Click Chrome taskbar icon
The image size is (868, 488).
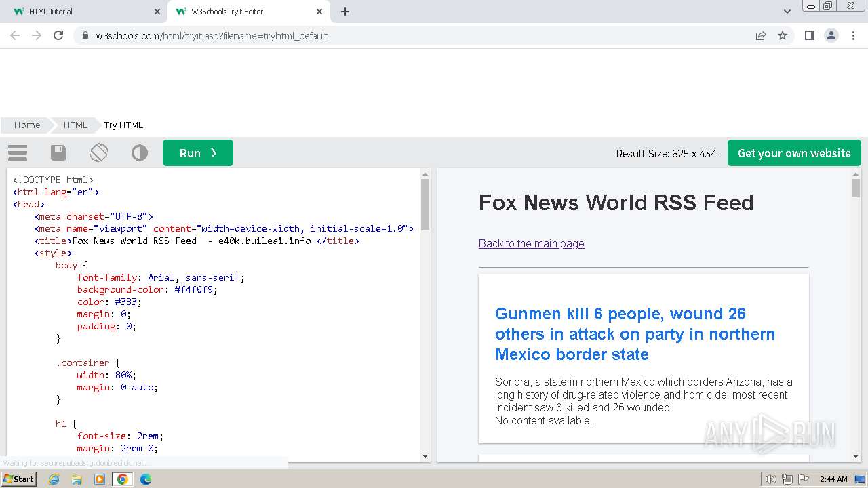click(123, 479)
